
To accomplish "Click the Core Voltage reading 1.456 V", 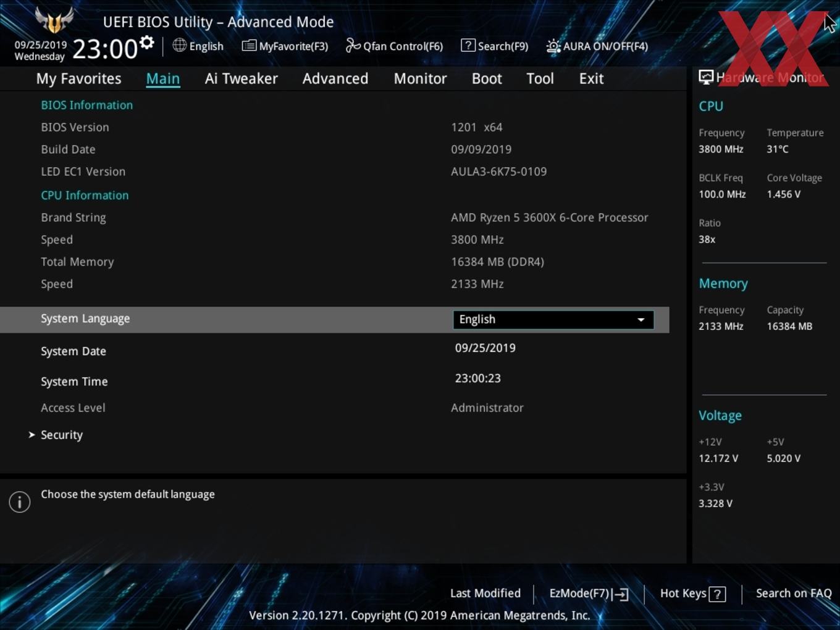I will click(784, 195).
